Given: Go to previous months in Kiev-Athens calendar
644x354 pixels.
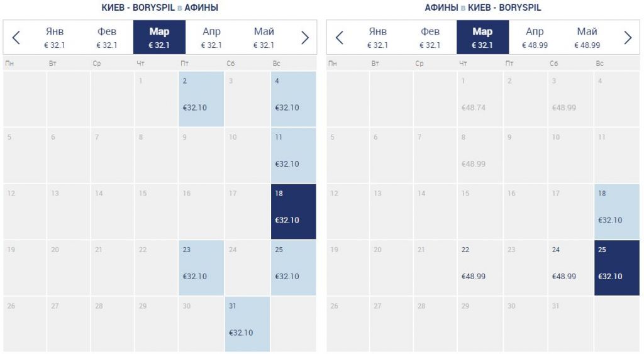Looking at the screenshot, I should pos(16,38).
